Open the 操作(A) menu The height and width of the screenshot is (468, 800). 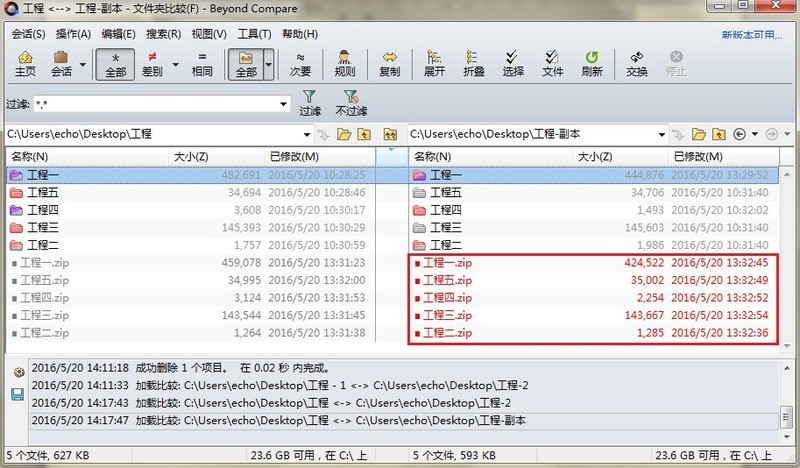pyautogui.click(x=73, y=34)
